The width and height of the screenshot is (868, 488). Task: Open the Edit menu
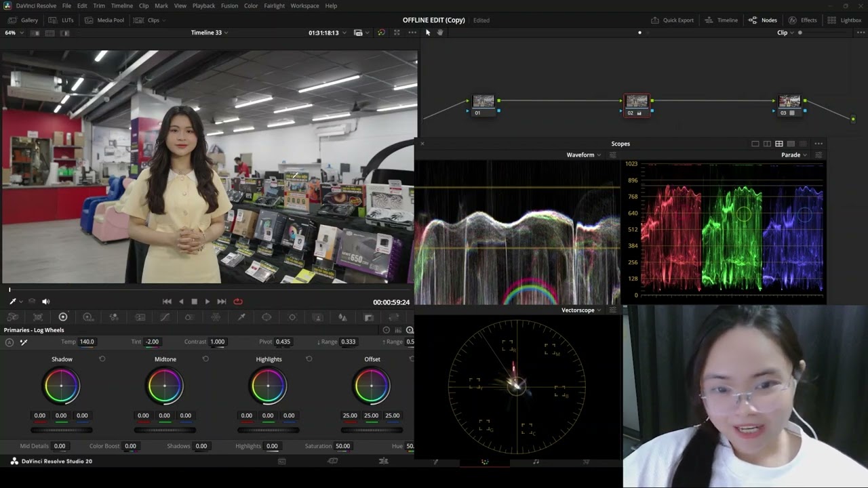pos(82,5)
